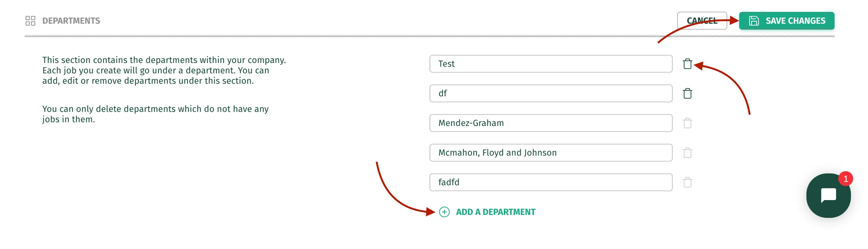The width and height of the screenshot is (868, 249).
Task: Edit the Test department name field
Action: pyautogui.click(x=551, y=64)
